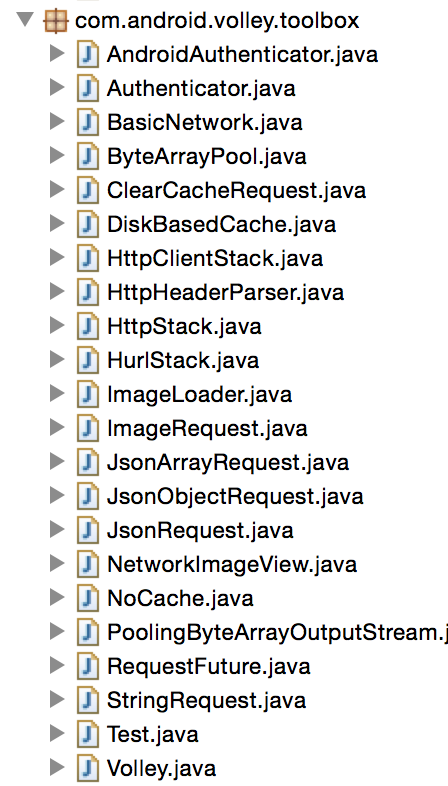Click the DiskBasedCache.java file icon
The width and height of the screenshot is (448, 786).
click(88, 225)
